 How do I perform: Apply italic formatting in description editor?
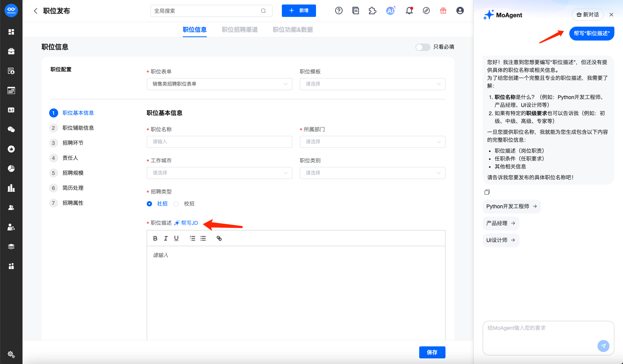coord(166,238)
